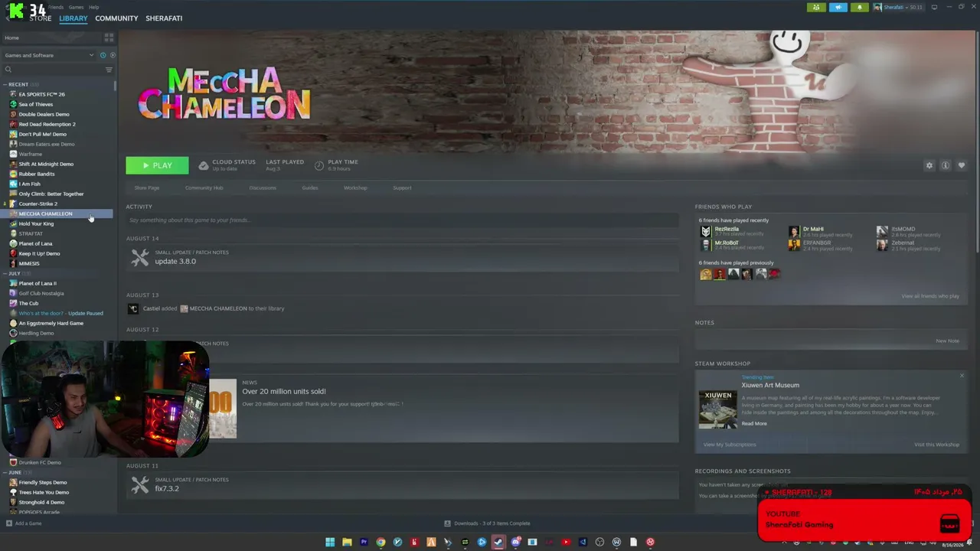Click the plus icon next to Add a Game

point(8,523)
